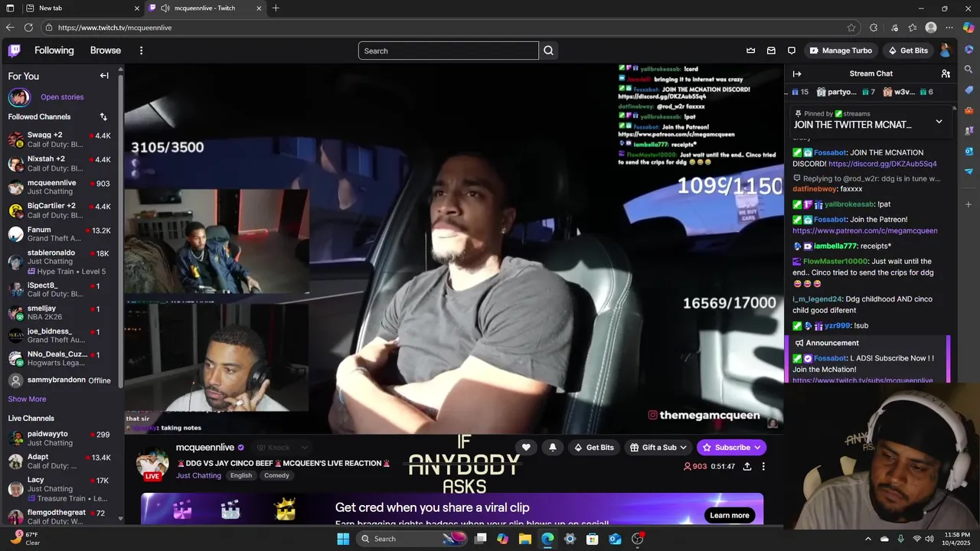Open the Edge browser profile icon
Viewport: 980px width, 551px height.
point(931,28)
